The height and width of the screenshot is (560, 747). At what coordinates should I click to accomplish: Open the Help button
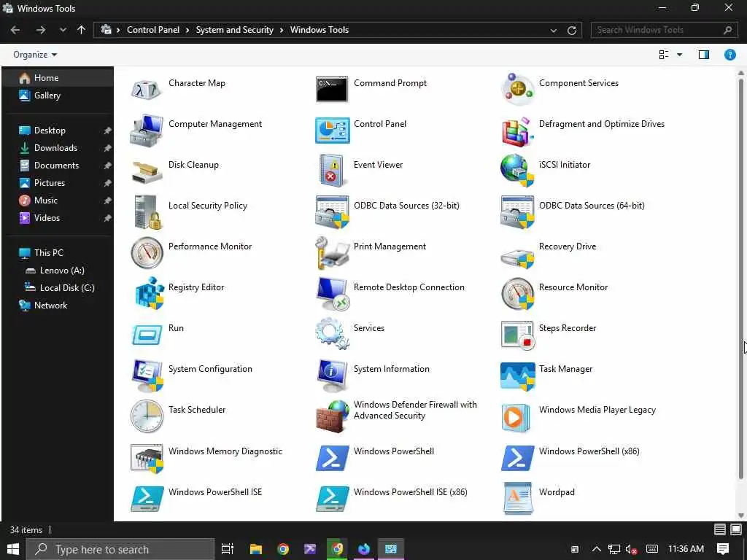pos(729,55)
